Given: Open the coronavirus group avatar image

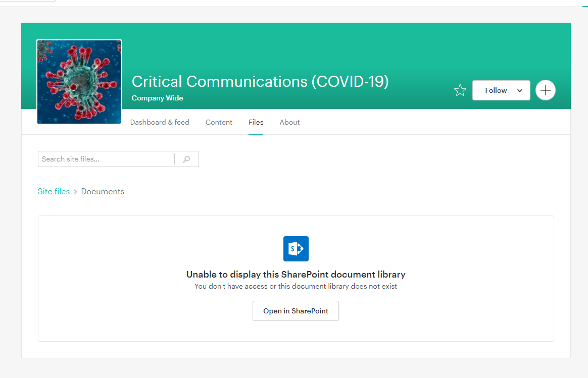Looking at the screenshot, I should [x=79, y=81].
